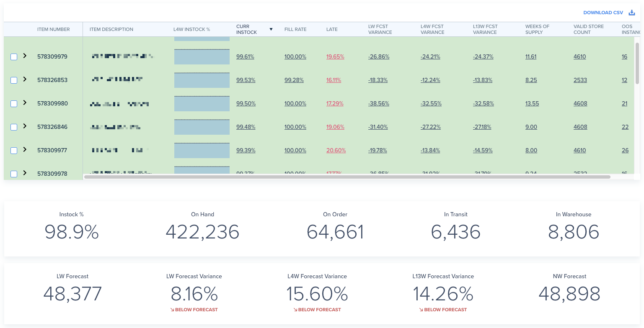Click the L13W Forecast Variance value 14.26%

[x=443, y=294]
